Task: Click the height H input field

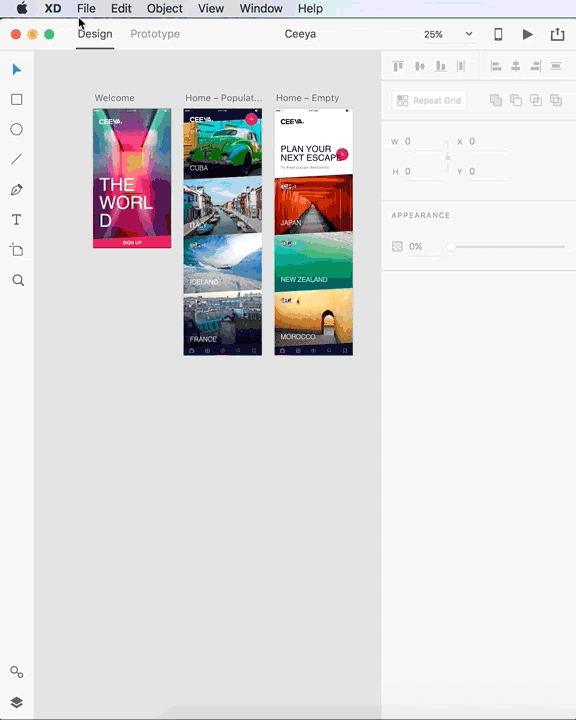Action: click(x=423, y=172)
